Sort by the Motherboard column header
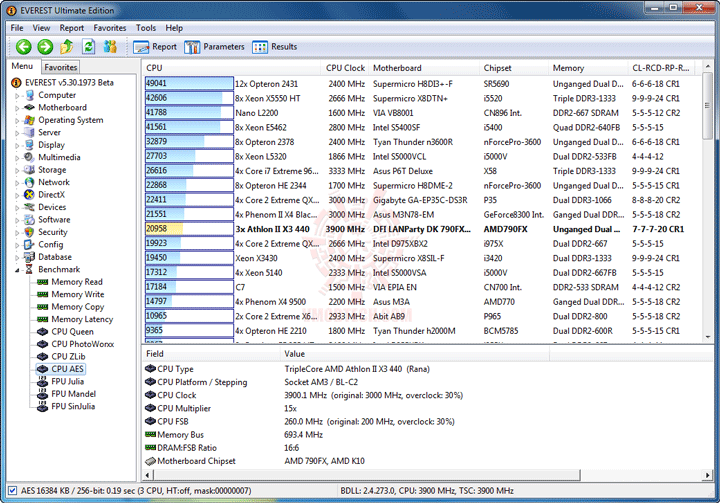Image resolution: width=720 pixels, height=503 pixels. point(423,68)
